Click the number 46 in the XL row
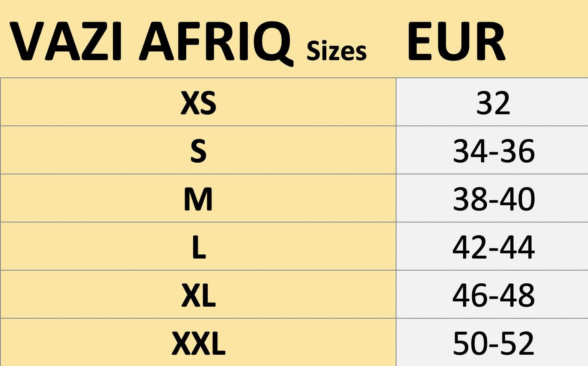588x366 pixels. coord(469,295)
